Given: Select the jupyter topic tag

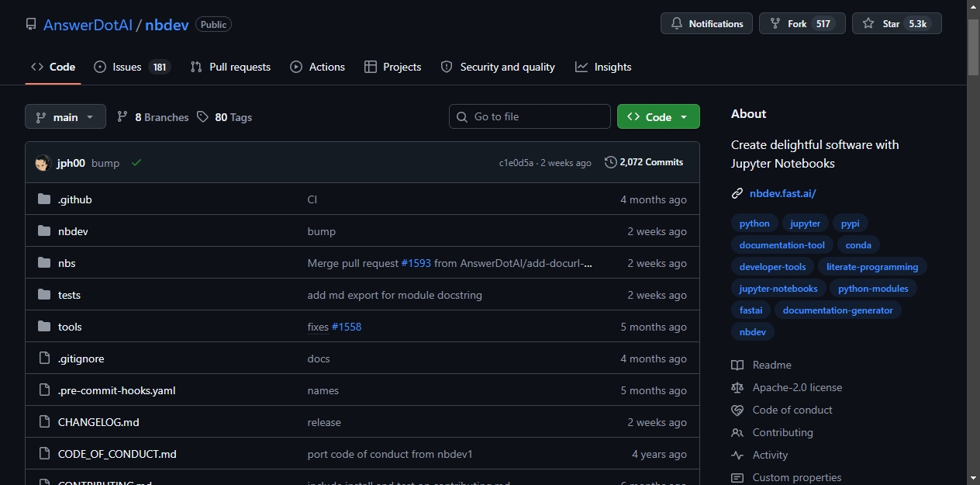Looking at the screenshot, I should click(805, 223).
